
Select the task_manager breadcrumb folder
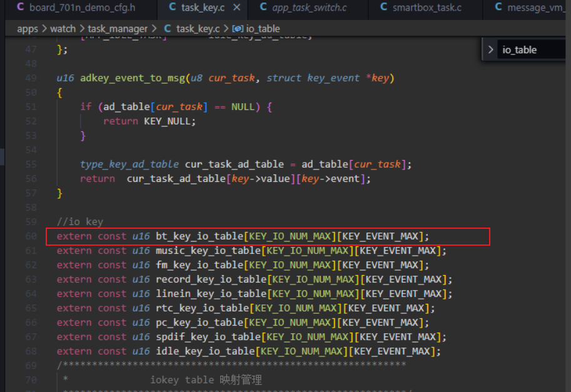pos(118,29)
